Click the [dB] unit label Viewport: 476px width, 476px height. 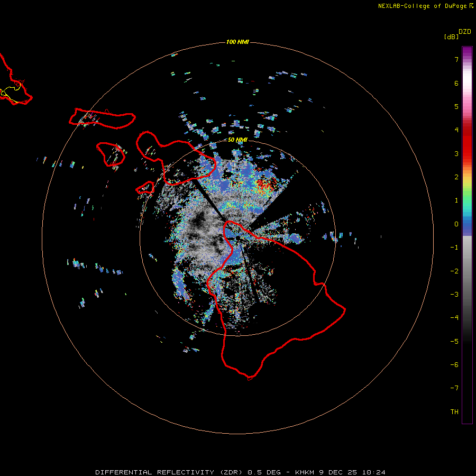[451, 36]
